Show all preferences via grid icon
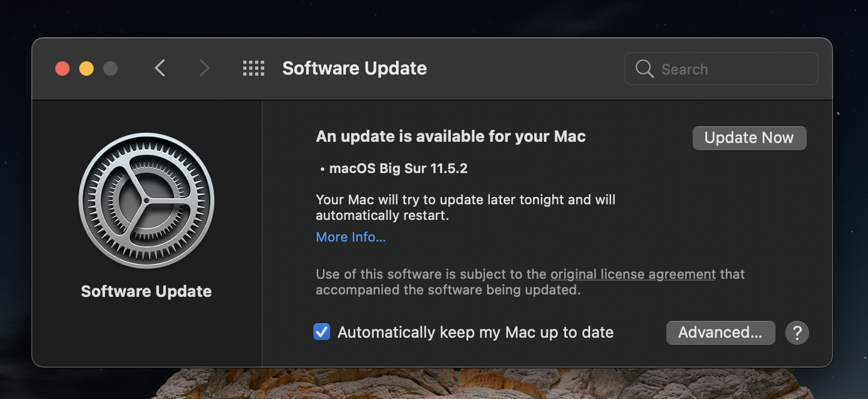 point(253,69)
